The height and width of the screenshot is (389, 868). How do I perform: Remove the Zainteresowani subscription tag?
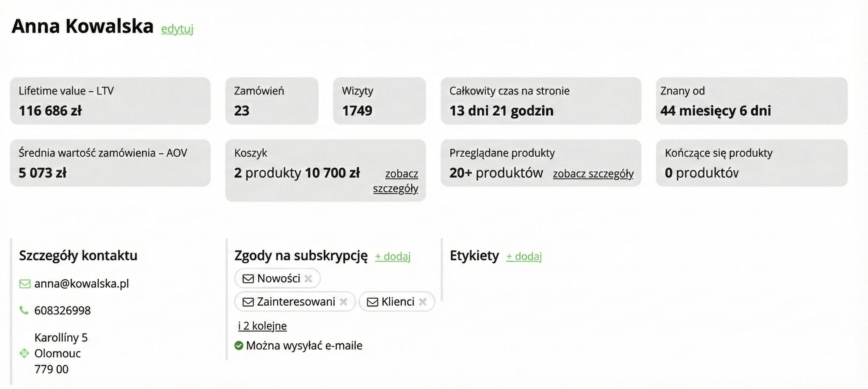tap(343, 302)
